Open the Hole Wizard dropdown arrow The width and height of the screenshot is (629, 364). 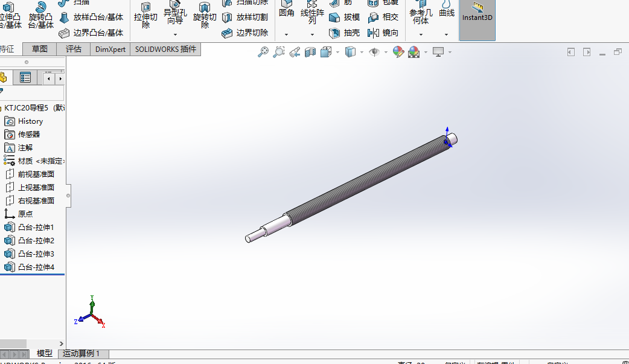[175, 35]
